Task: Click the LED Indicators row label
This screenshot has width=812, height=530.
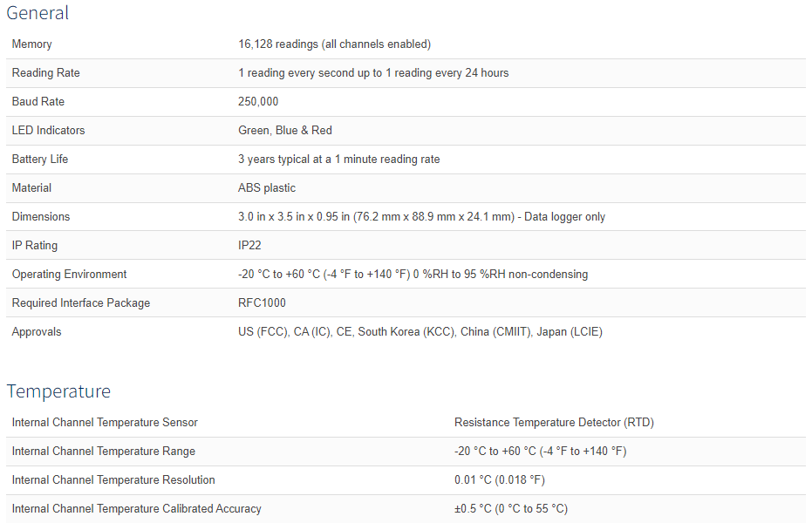Action: click(x=48, y=131)
